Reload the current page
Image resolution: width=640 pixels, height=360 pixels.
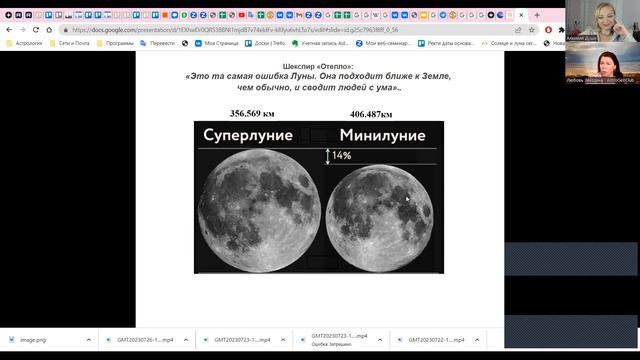pos(36,30)
